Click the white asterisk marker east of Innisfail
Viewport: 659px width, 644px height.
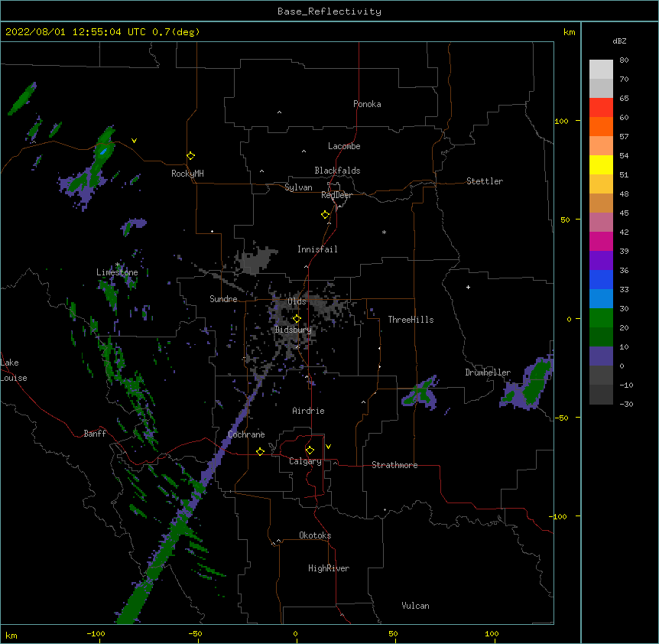[x=384, y=233]
